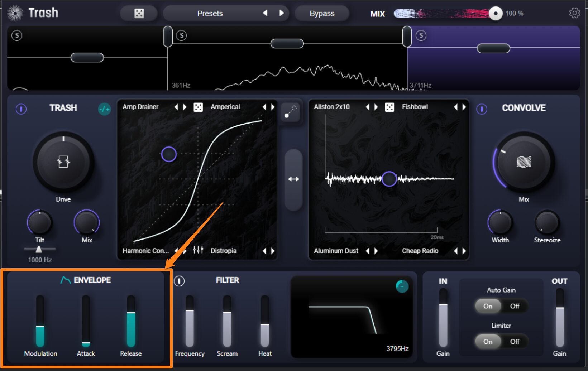
Task: Open the mixer sliders icon near Distropia
Action: pyautogui.click(x=198, y=250)
